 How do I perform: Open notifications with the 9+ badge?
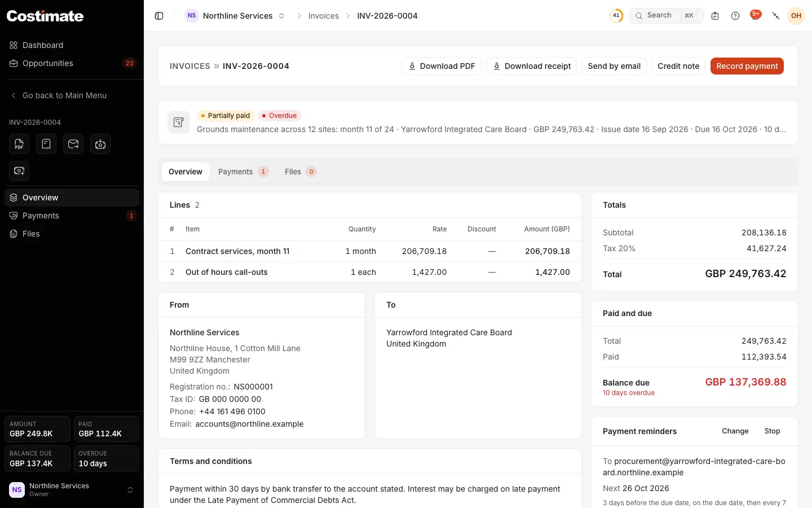point(756,15)
